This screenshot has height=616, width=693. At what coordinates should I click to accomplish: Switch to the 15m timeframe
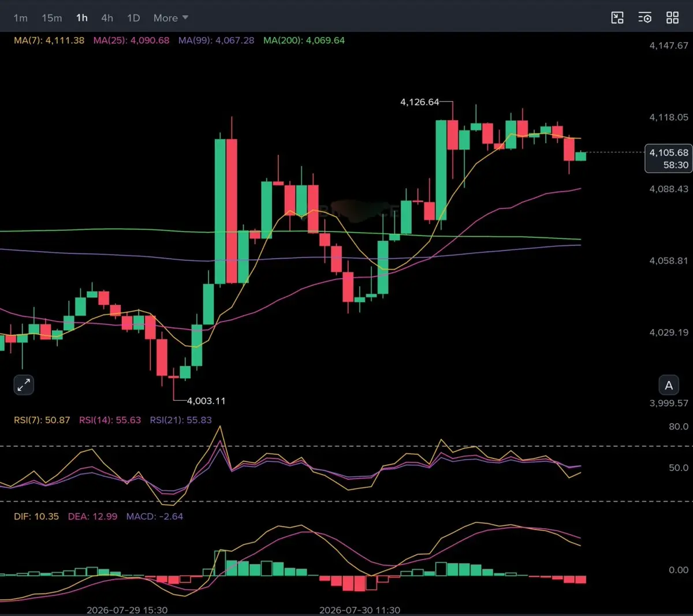pos(51,18)
